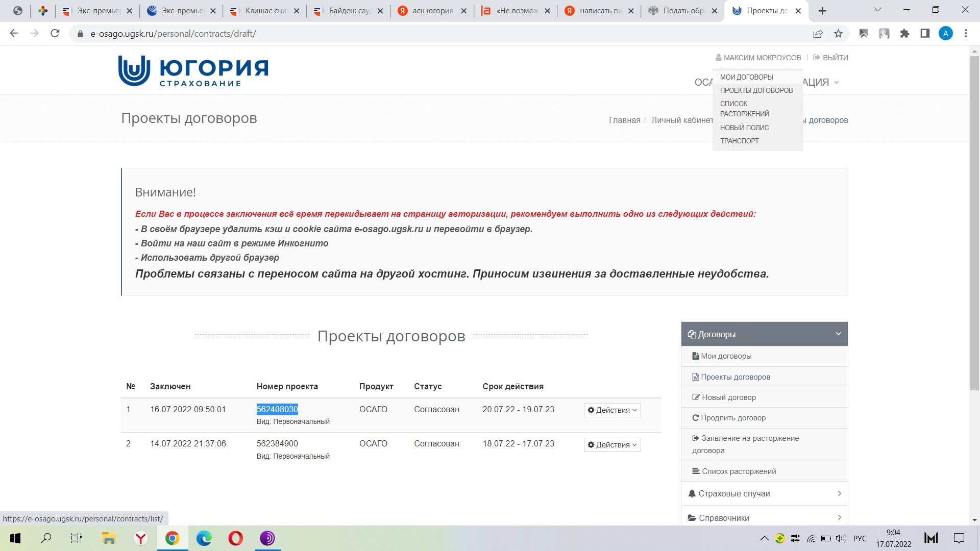Open the notifications center icon
The image size is (980, 551).
pyautogui.click(x=959, y=538)
